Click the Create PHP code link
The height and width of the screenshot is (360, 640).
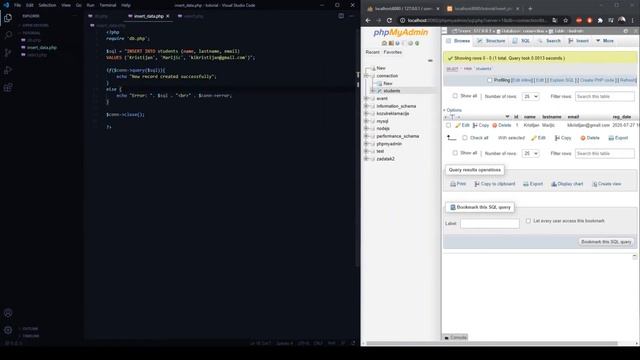pyautogui.click(x=597, y=80)
